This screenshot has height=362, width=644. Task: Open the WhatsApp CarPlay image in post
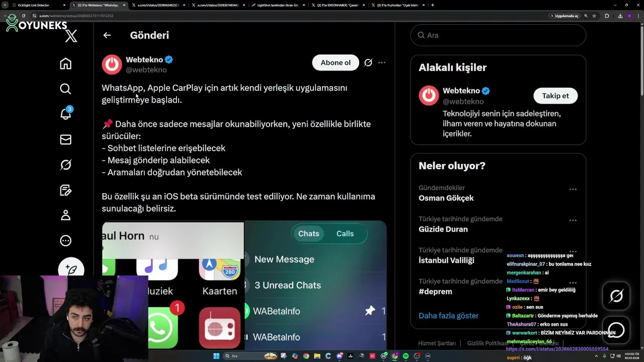(x=244, y=285)
